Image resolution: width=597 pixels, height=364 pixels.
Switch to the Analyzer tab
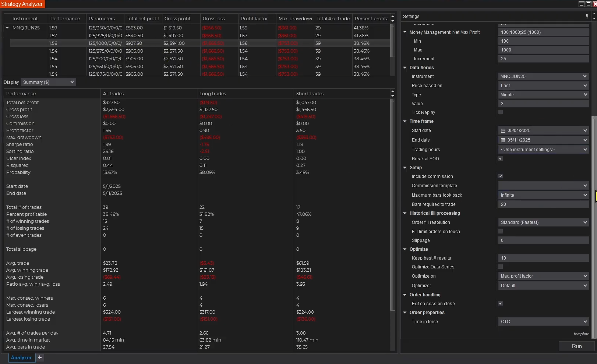pyautogui.click(x=21, y=357)
